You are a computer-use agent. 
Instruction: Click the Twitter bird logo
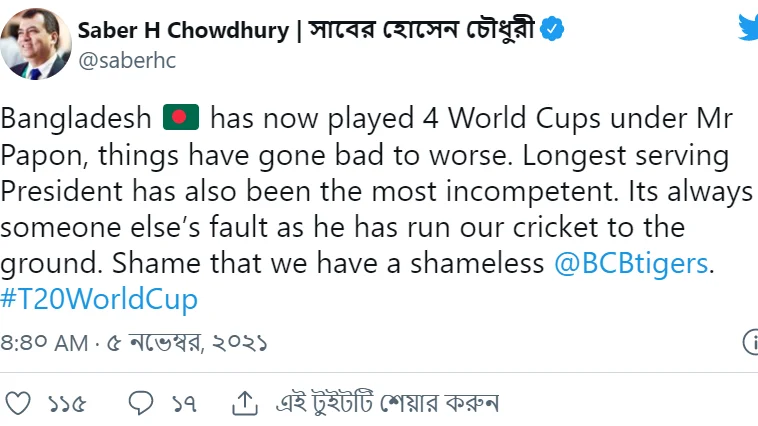[x=749, y=28]
